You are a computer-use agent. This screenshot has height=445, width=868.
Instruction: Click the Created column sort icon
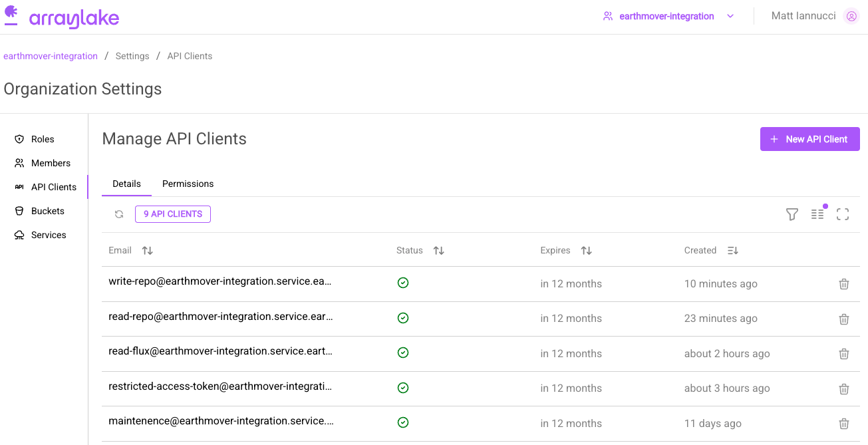(x=733, y=251)
